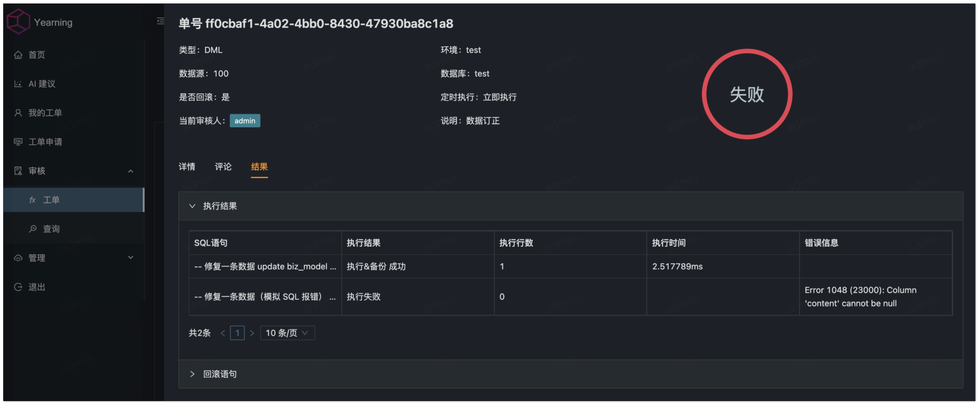Click the user icon beside 我的工单
This screenshot has width=980, height=405.
(x=18, y=113)
